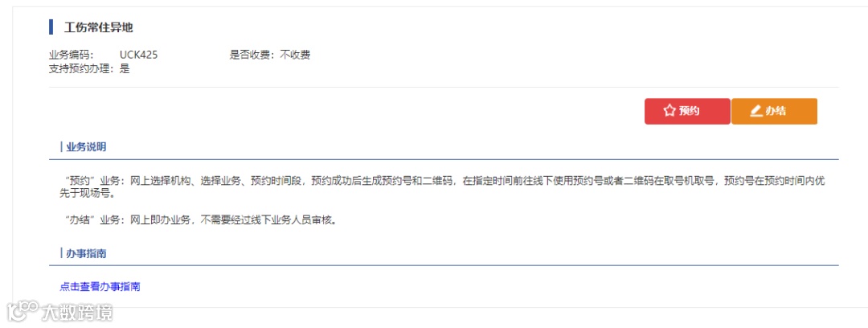Click the "预约"业务 description paragraph
868x328 pixels.
tap(442, 188)
